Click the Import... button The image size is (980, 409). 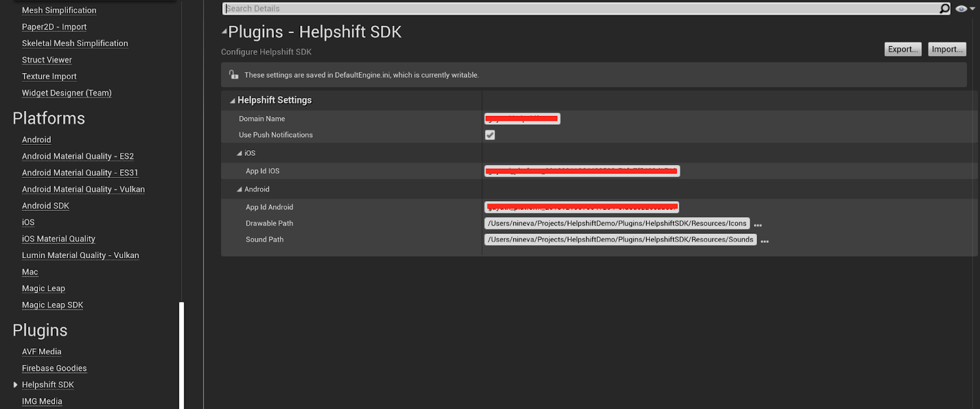pos(947,49)
